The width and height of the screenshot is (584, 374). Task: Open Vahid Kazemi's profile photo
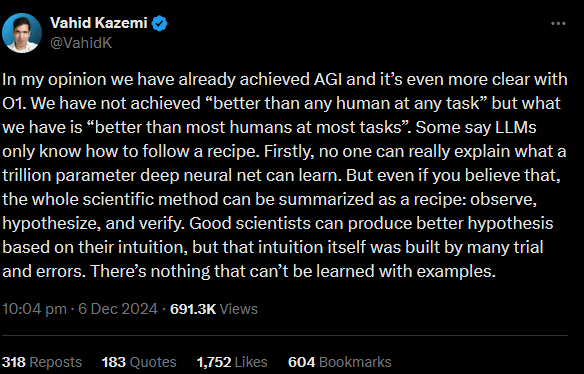22,33
